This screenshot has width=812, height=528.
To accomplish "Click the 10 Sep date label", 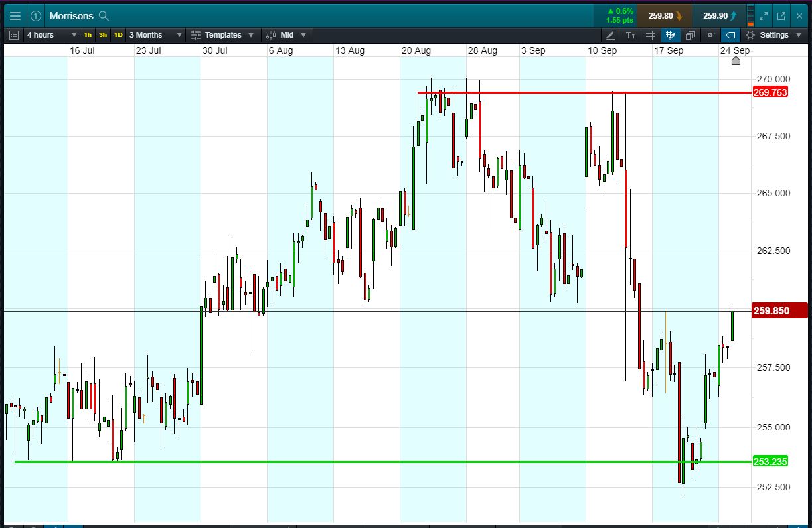I will coord(602,50).
